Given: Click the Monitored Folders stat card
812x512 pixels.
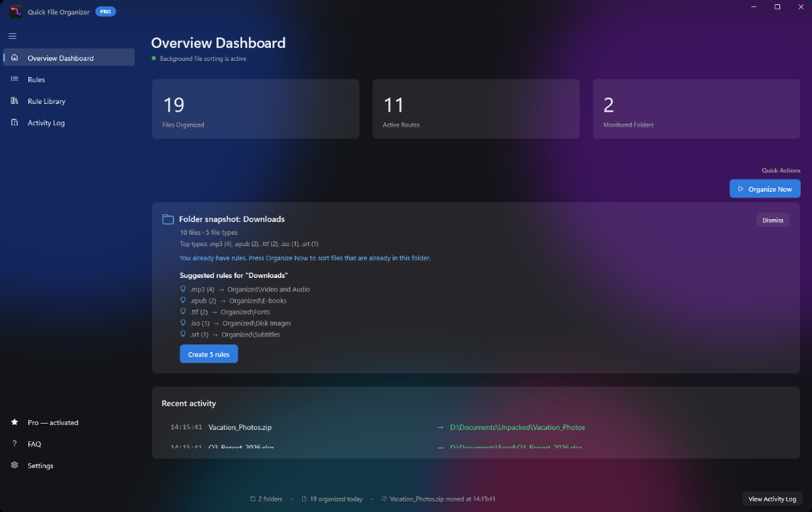Looking at the screenshot, I should pyautogui.click(x=697, y=109).
